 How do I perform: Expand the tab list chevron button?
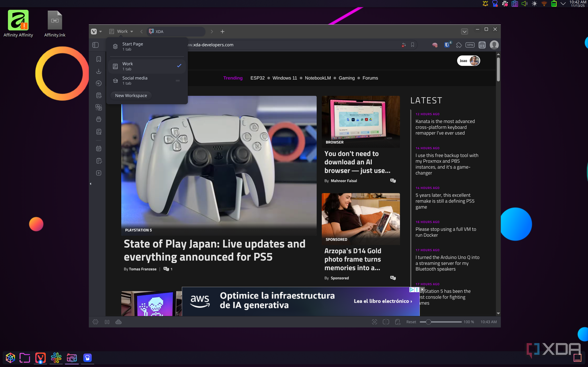[464, 32]
